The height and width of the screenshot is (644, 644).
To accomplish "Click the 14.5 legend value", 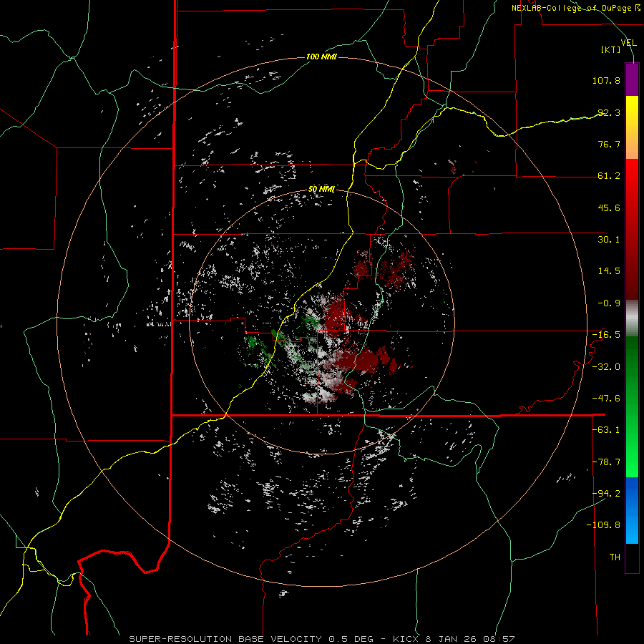I will point(609,271).
